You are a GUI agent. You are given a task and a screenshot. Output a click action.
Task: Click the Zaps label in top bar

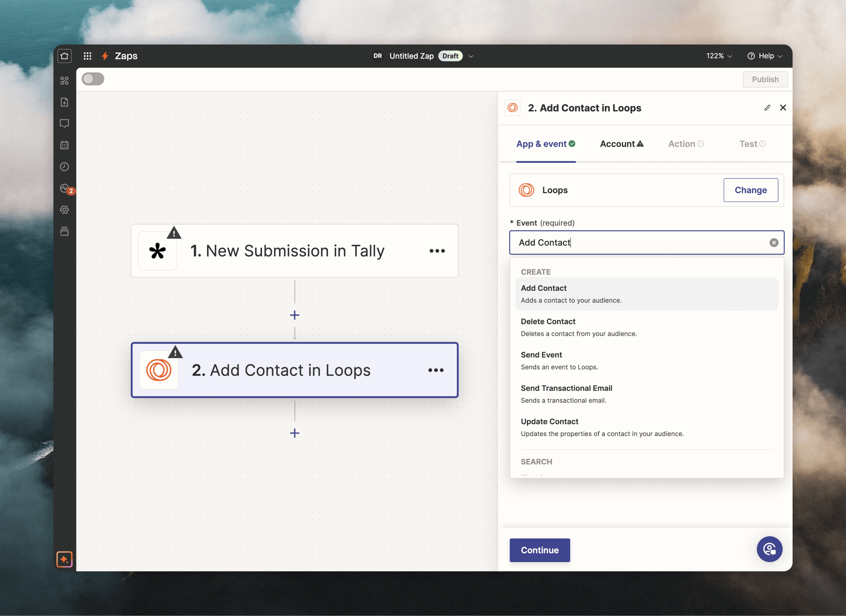126,56
